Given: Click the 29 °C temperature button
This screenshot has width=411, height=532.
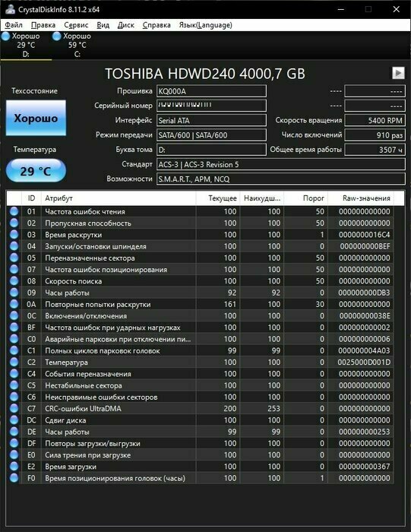Looking at the screenshot, I should point(36,171).
